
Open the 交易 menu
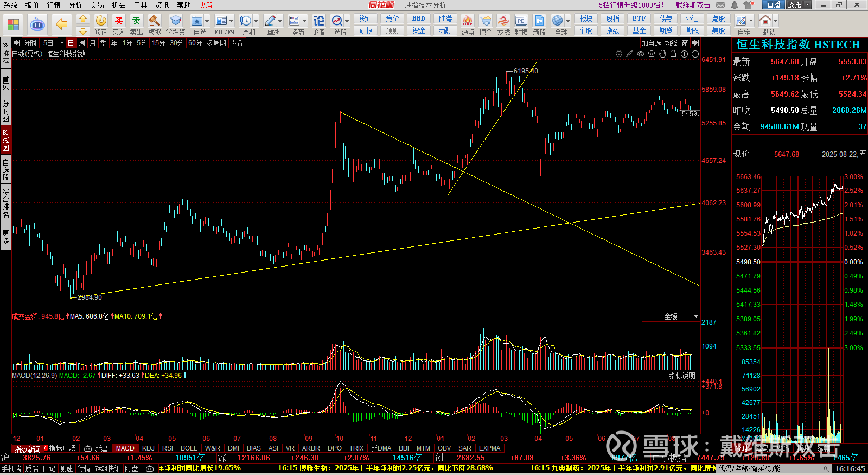pos(97,5)
